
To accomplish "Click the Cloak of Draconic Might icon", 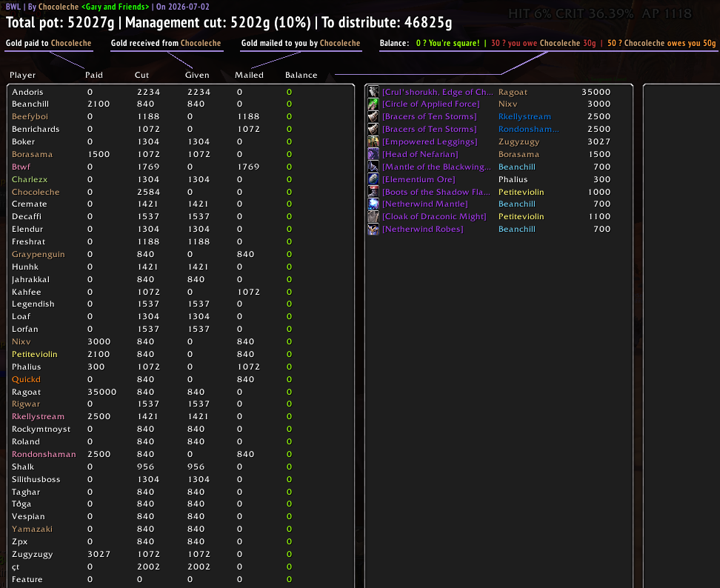I will pyautogui.click(x=373, y=217).
